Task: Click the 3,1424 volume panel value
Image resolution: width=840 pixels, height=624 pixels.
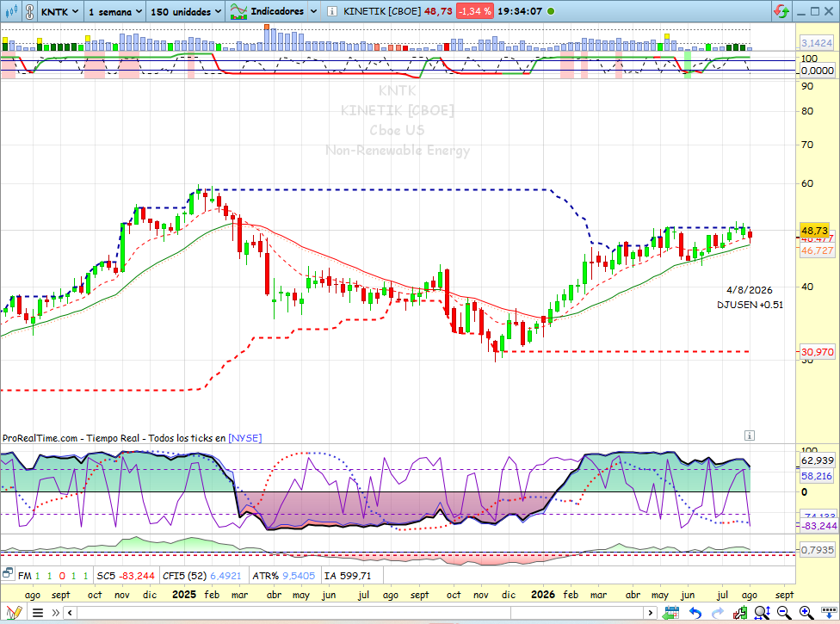Action: click(x=817, y=43)
